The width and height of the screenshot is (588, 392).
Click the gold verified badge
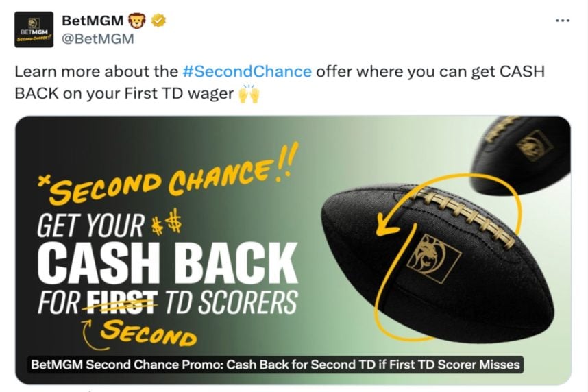tap(158, 21)
